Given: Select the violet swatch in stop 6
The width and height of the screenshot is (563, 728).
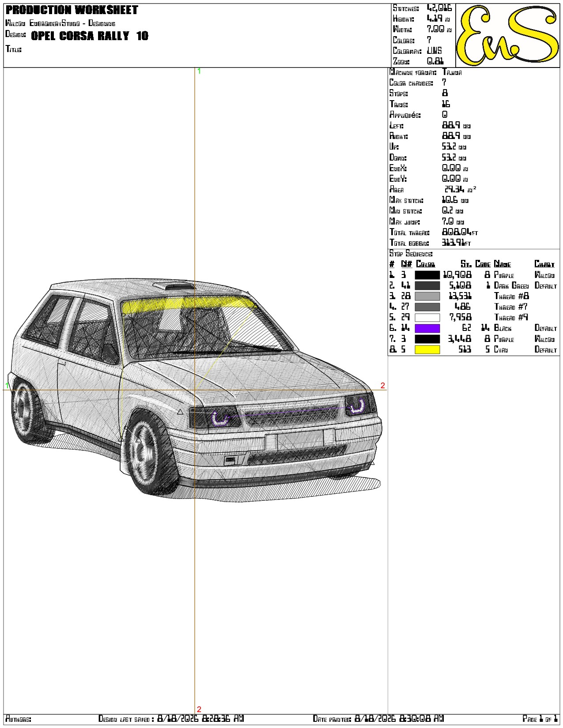Looking at the screenshot, I should pyautogui.click(x=427, y=328).
